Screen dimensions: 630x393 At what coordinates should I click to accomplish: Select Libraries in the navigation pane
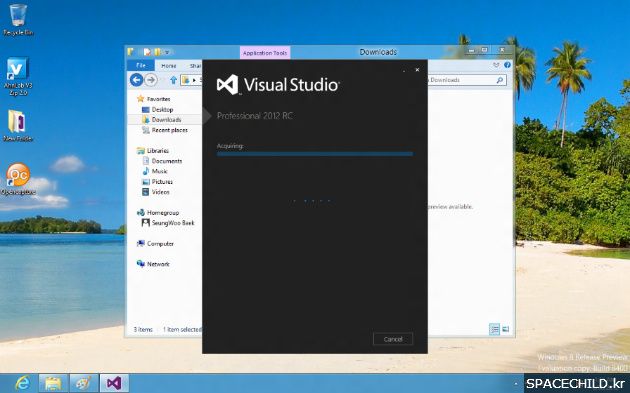pos(158,151)
